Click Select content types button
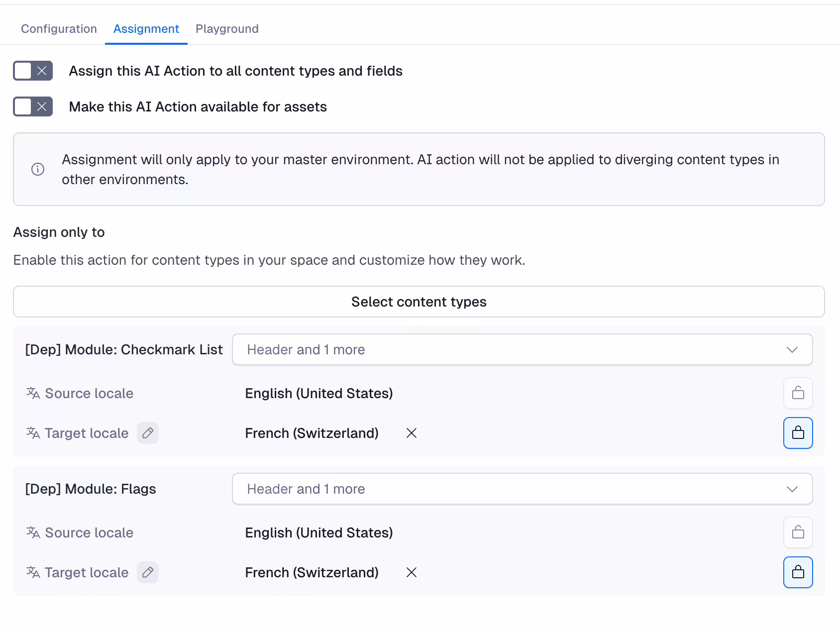The width and height of the screenshot is (840, 633). click(x=419, y=302)
